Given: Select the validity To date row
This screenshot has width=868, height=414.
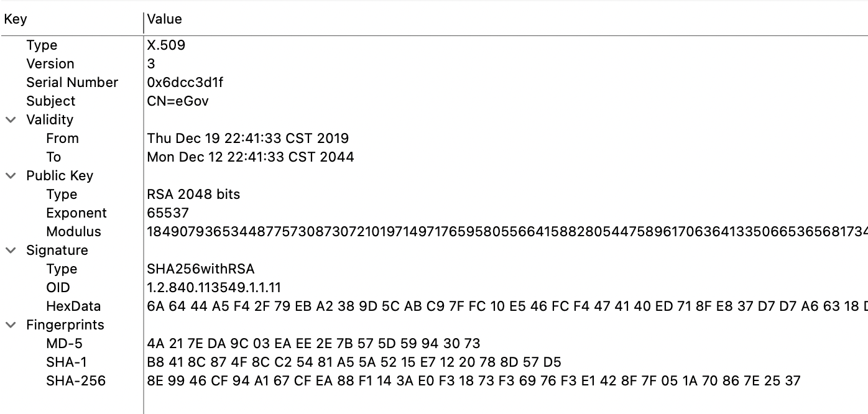Looking at the screenshot, I should pos(250,157).
